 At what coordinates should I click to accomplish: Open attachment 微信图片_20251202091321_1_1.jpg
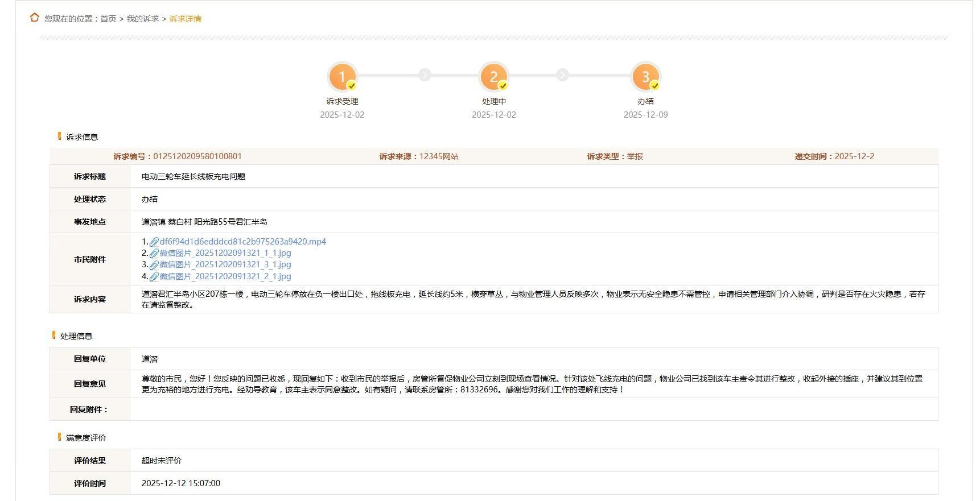(225, 253)
